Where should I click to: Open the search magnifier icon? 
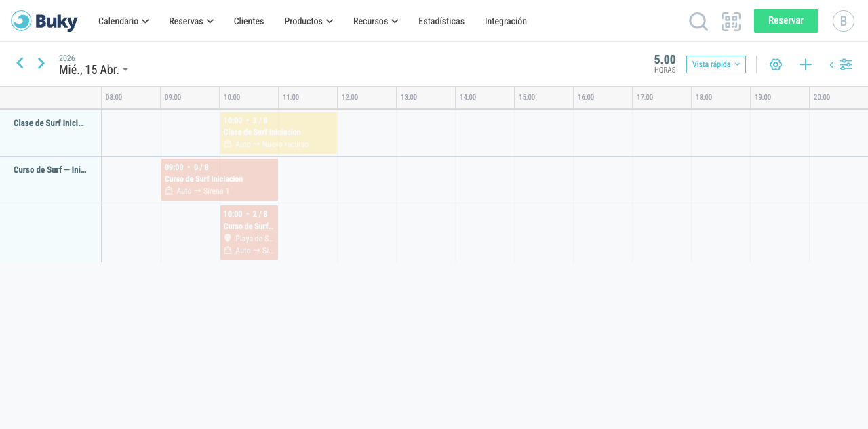coord(698,22)
